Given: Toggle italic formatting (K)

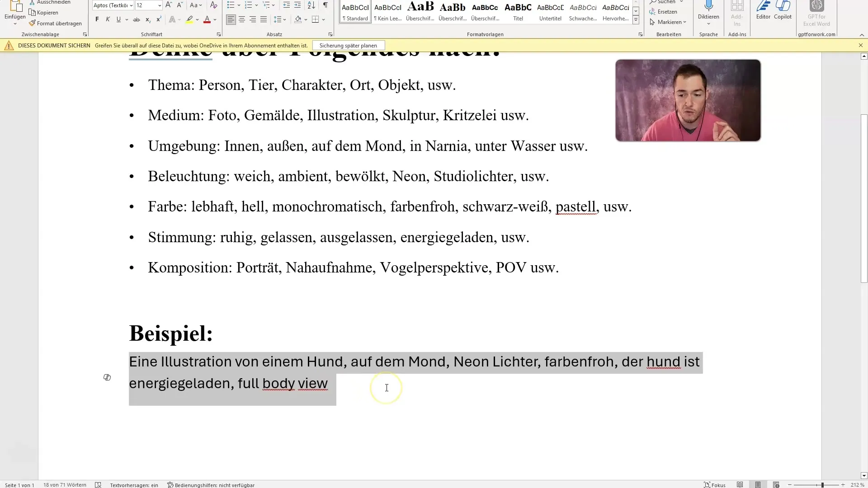Looking at the screenshot, I should point(108,19).
